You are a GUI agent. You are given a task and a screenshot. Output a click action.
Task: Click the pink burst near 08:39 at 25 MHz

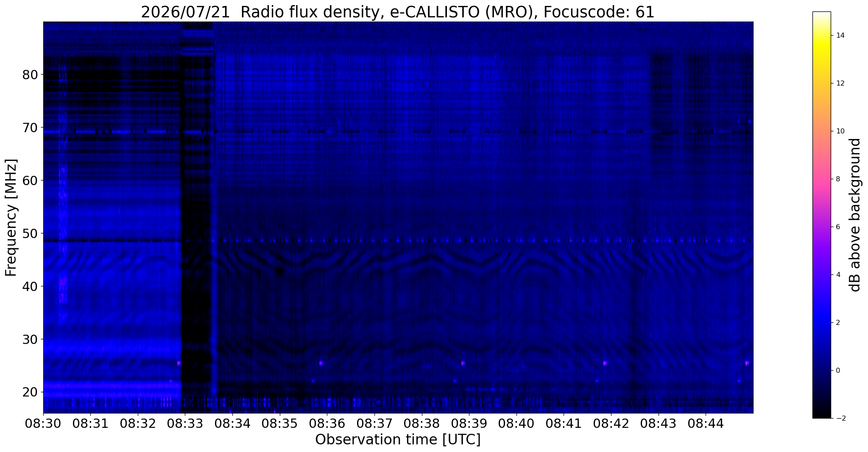tap(463, 363)
